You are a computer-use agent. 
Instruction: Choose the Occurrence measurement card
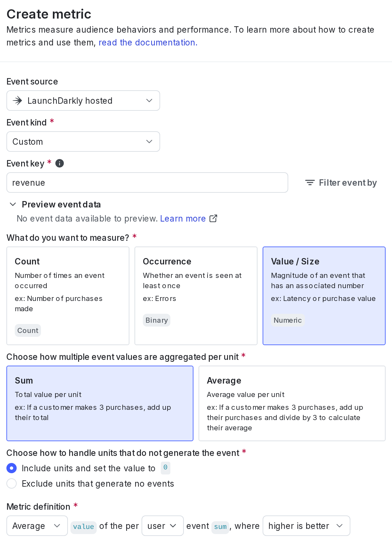point(196,296)
